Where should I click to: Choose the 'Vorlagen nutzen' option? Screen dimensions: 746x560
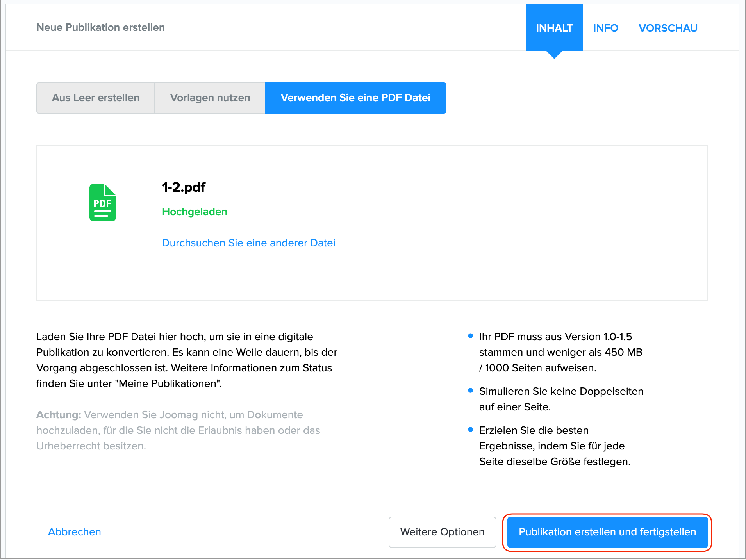click(x=210, y=98)
